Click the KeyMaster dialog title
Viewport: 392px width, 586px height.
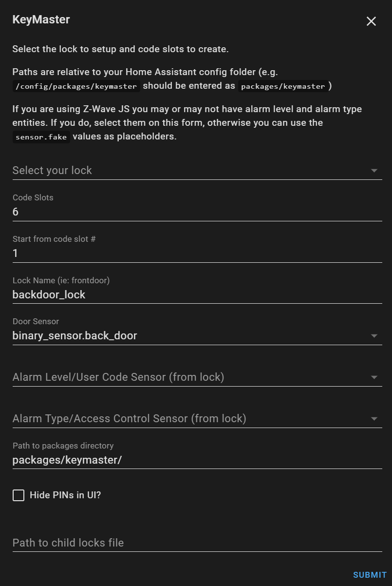pos(41,20)
